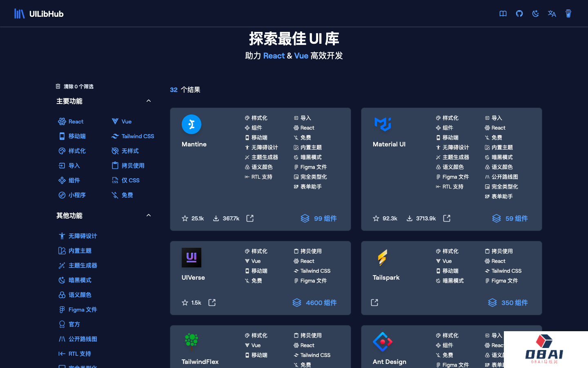This screenshot has width=588, height=368.
Task: Open UIVerse external link icon
Action: coord(212,303)
